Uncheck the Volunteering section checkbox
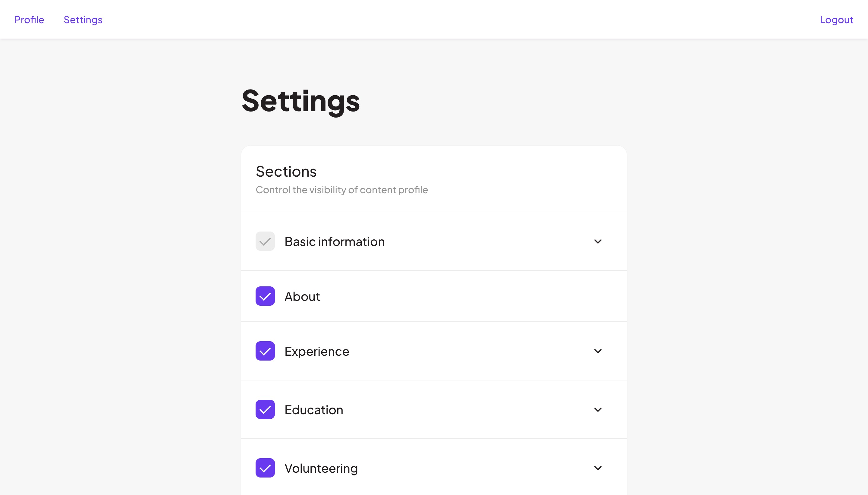 265,468
